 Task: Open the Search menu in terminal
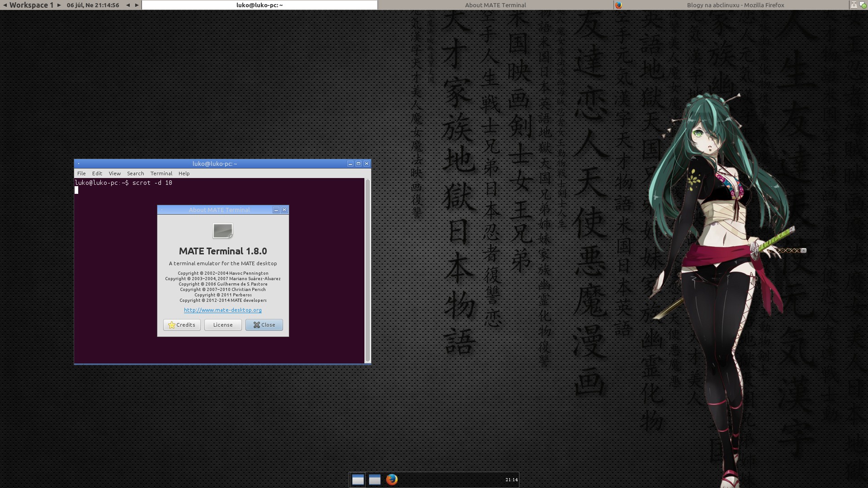pos(135,174)
